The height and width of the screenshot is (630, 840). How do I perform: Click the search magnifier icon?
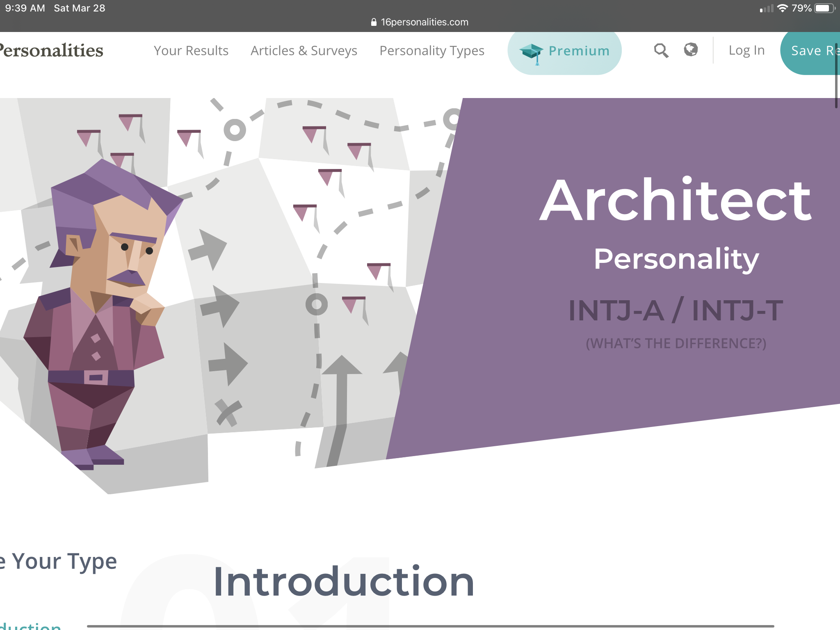[661, 50]
